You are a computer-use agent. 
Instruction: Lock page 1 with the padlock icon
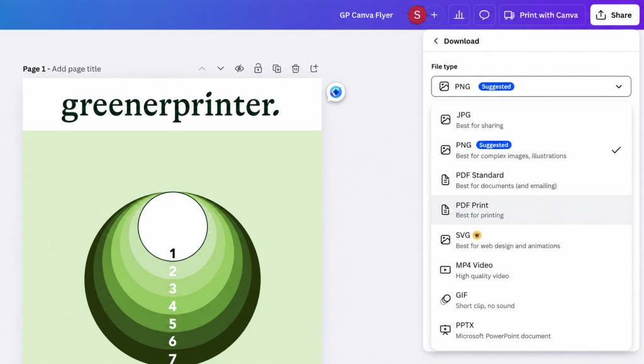pos(258,69)
